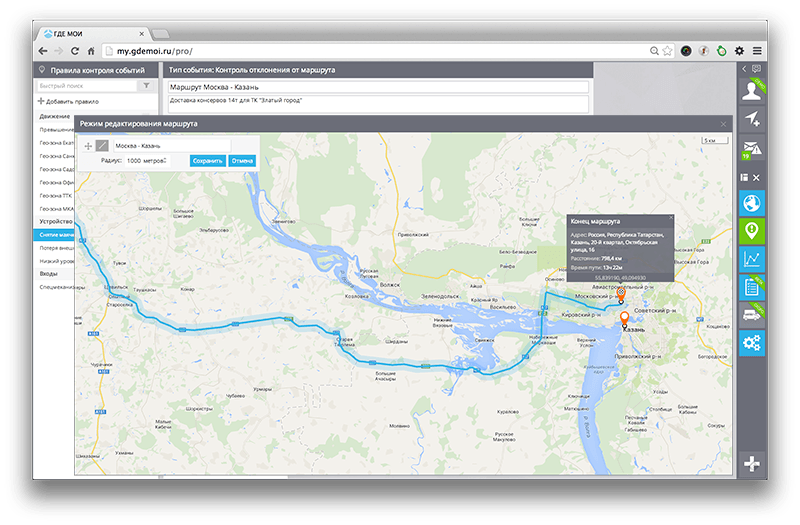Click the panel layout icon in sidebar
Screen dimensions: 800x525
tap(744, 178)
